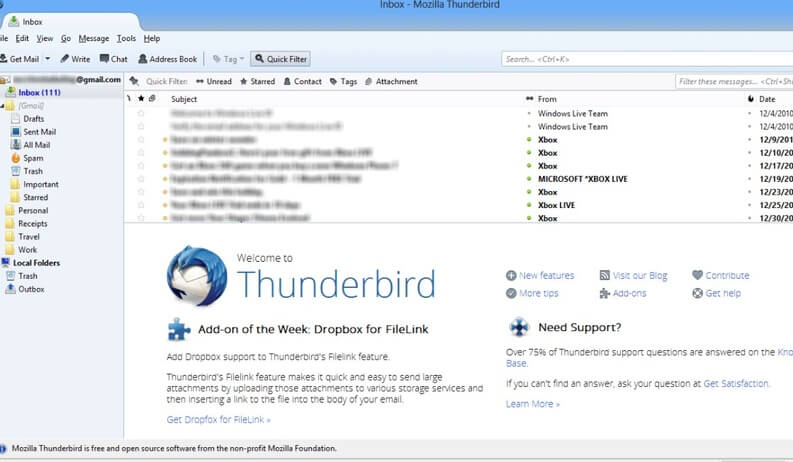Open the Address Book

pyautogui.click(x=167, y=59)
